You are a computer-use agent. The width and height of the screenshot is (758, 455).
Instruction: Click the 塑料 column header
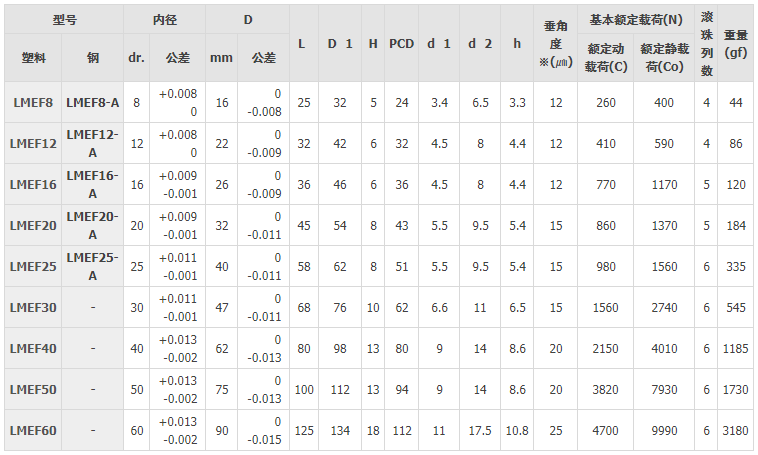click(x=34, y=58)
